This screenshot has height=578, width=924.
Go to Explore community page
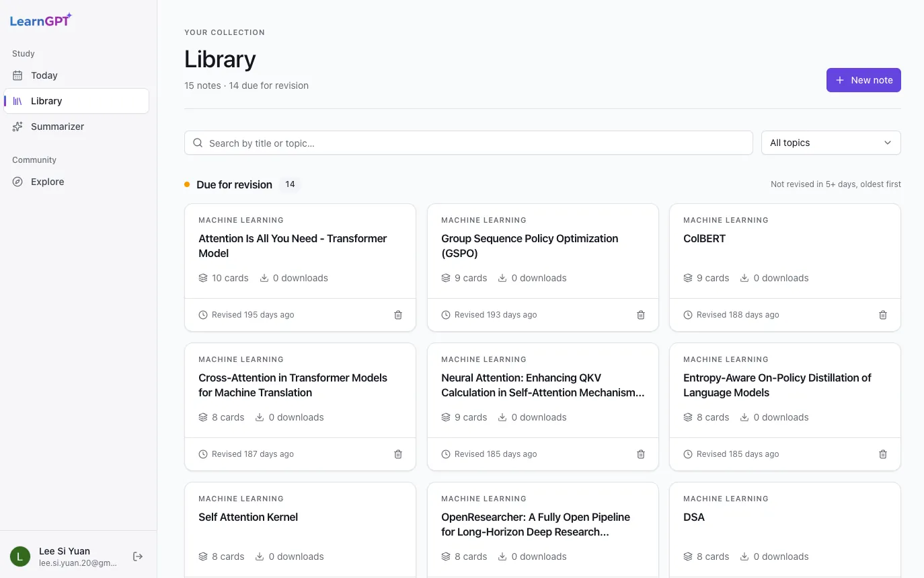coord(76,182)
